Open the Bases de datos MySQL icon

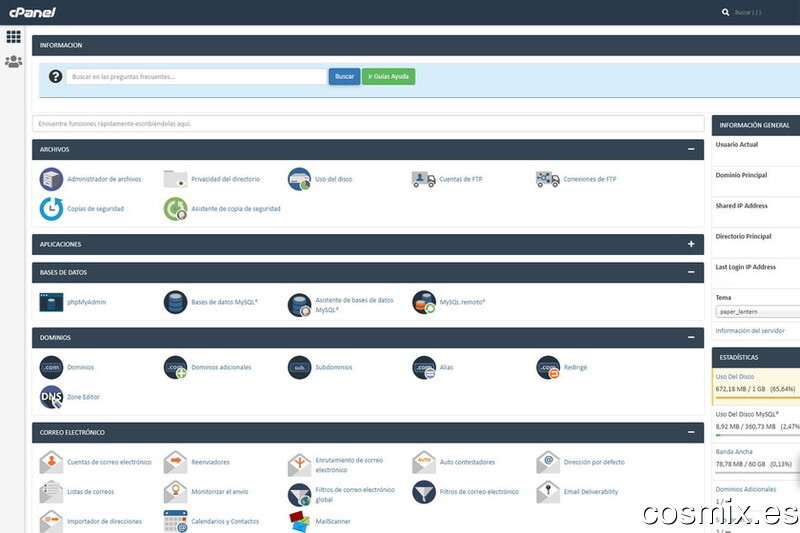(175, 302)
